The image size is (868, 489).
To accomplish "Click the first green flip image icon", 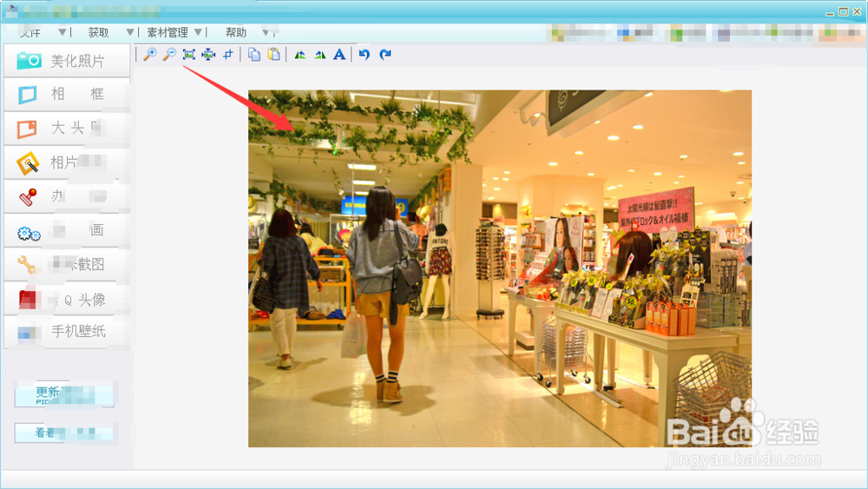I will (x=300, y=55).
